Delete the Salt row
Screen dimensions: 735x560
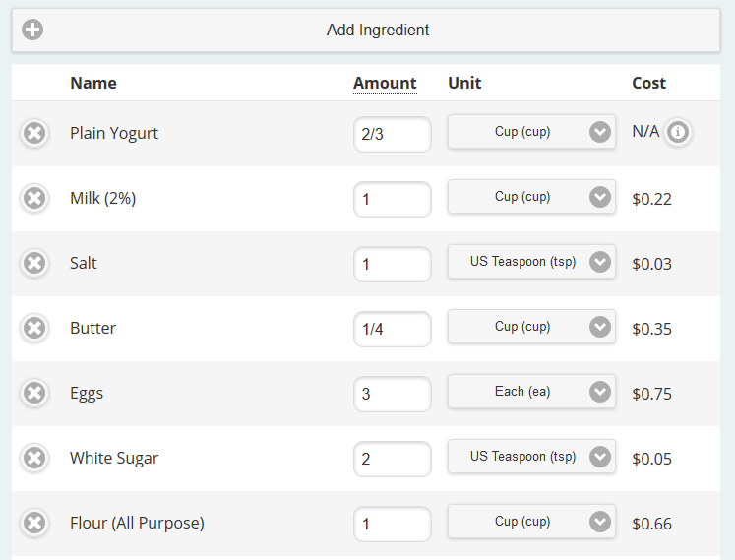(34, 263)
